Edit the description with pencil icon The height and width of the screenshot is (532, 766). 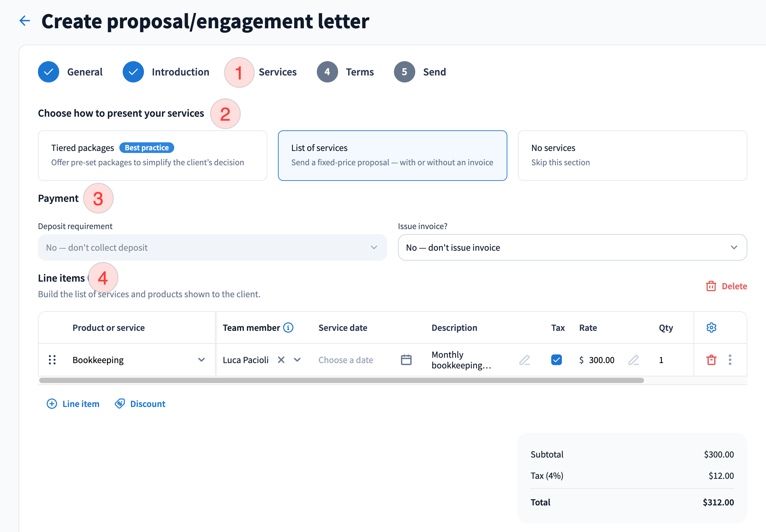tap(524, 360)
